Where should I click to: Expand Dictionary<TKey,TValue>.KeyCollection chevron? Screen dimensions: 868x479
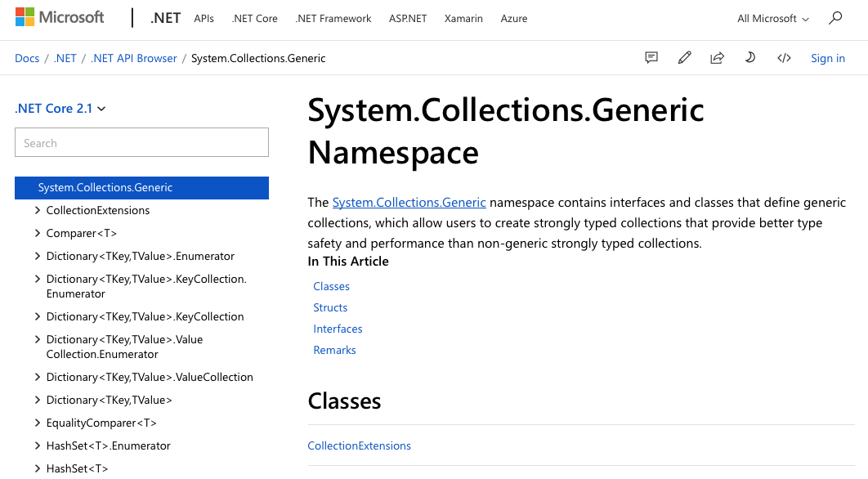pyautogui.click(x=37, y=316)
